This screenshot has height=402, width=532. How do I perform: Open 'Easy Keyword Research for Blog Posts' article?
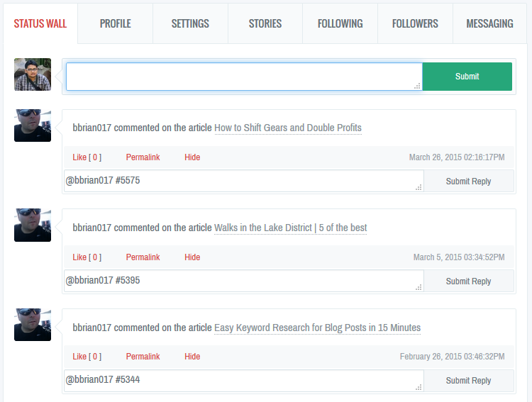[x=317, y=328]
